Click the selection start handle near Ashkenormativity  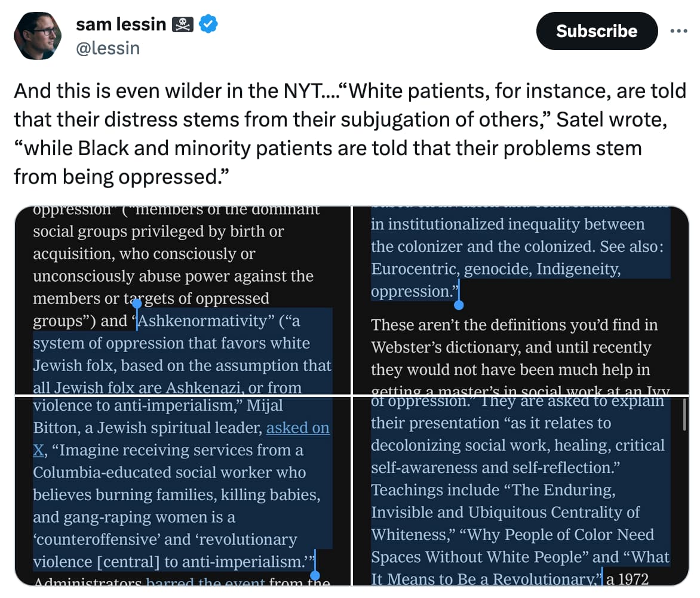click(137, 304)
